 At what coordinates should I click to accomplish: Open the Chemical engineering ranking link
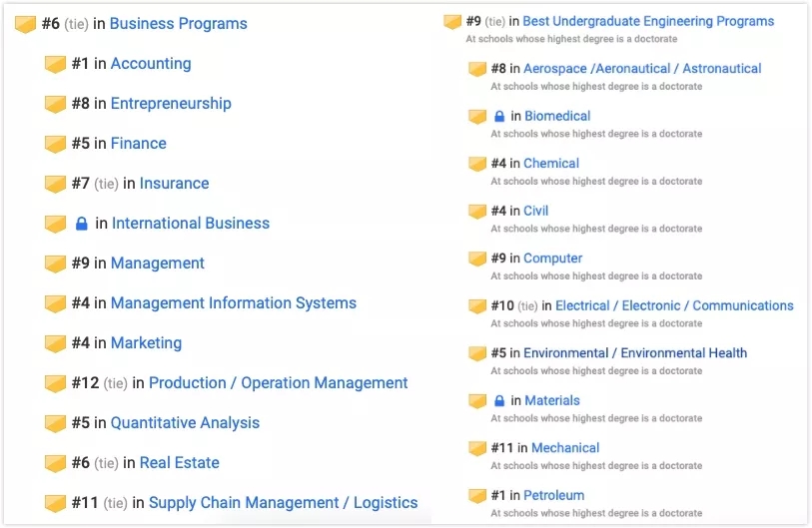551,164
